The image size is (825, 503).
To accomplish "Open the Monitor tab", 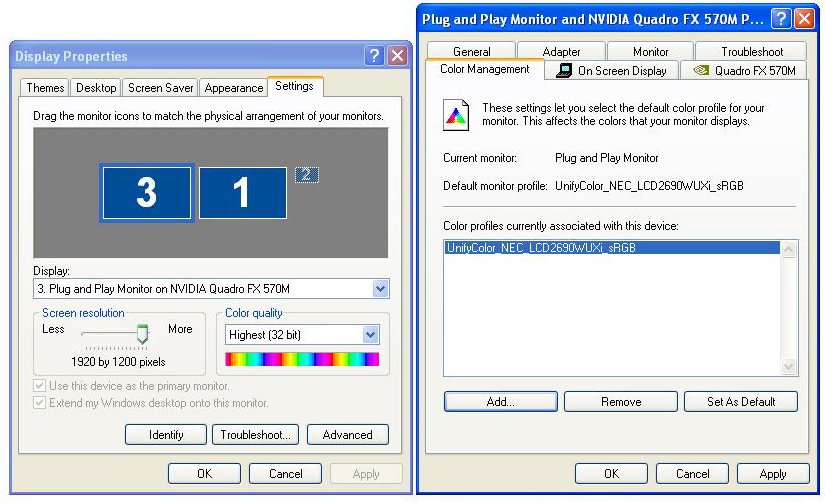I will (x=650, y=52).
